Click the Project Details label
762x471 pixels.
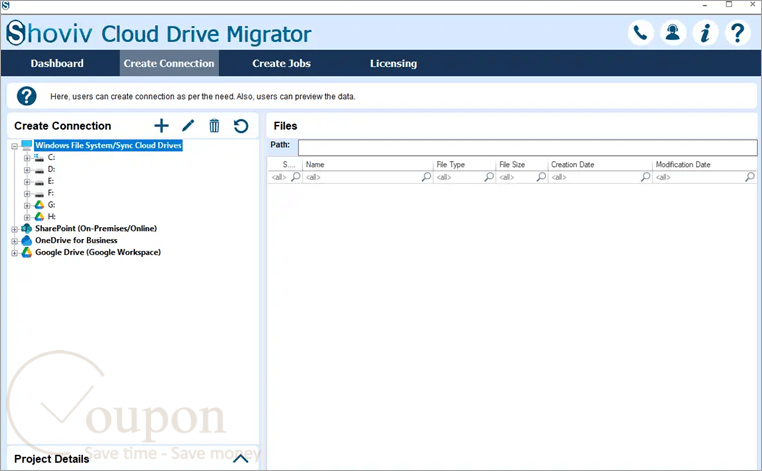coord(52,459)
